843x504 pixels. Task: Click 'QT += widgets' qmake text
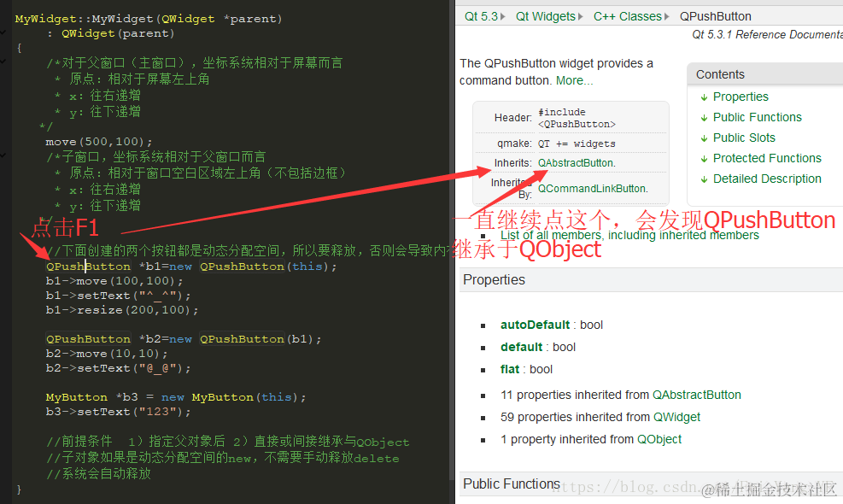tap(577, 144)
